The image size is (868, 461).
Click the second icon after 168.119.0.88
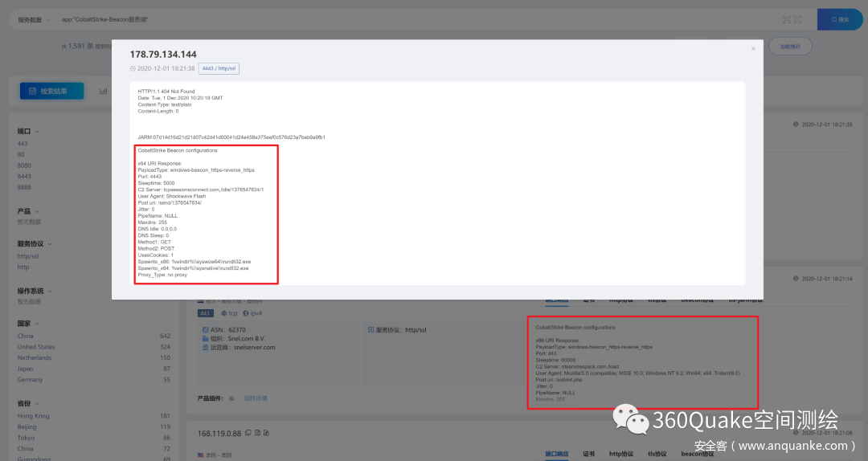[x=257, y=433]
